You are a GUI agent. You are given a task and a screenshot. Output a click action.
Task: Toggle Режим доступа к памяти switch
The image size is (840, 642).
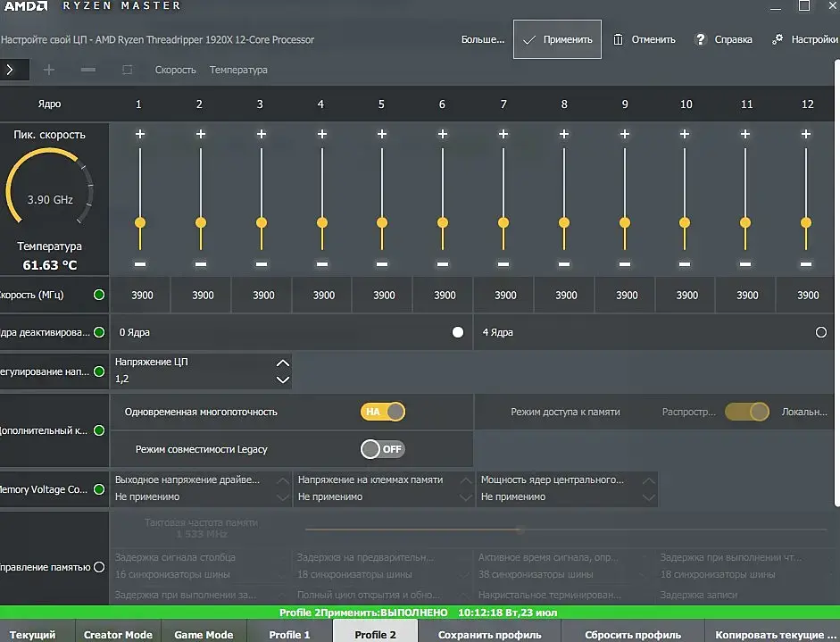click(x=747, y=412)
